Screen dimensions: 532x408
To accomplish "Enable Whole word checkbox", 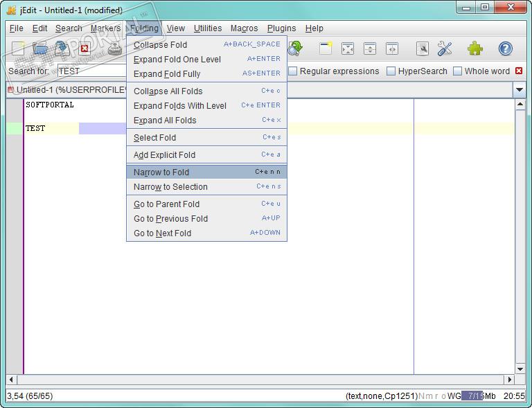I will point(457,71).
